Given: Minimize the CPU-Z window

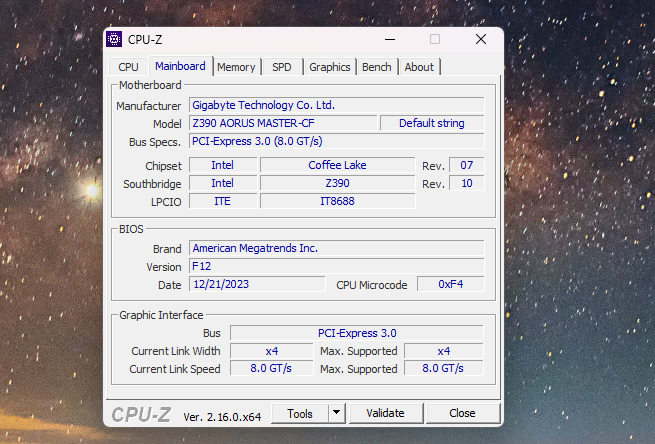Looking at the screenshot, I should coord(390,39).
